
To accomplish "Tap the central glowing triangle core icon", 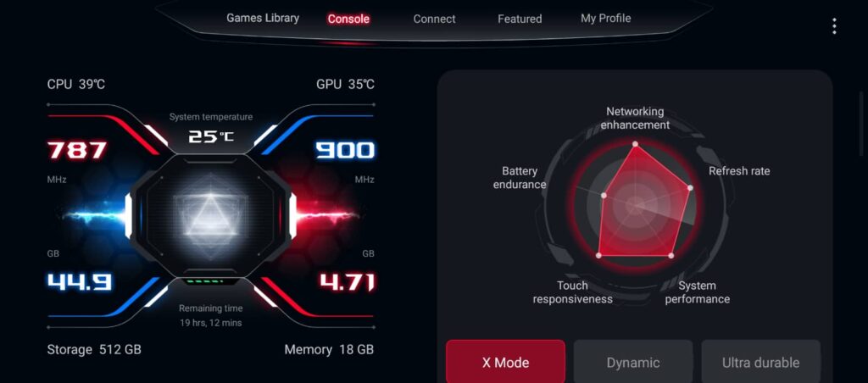I will pos(210,217).
